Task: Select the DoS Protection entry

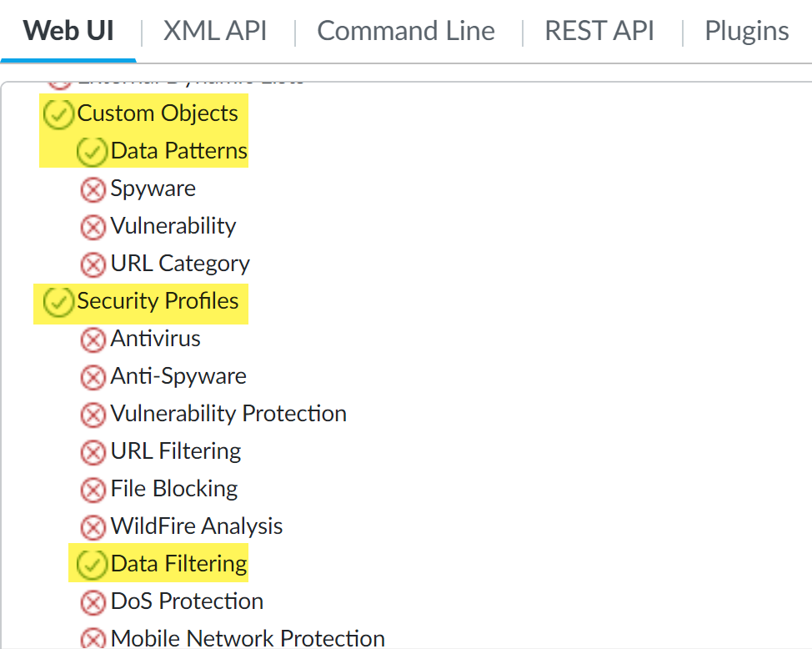Action: 187,601
